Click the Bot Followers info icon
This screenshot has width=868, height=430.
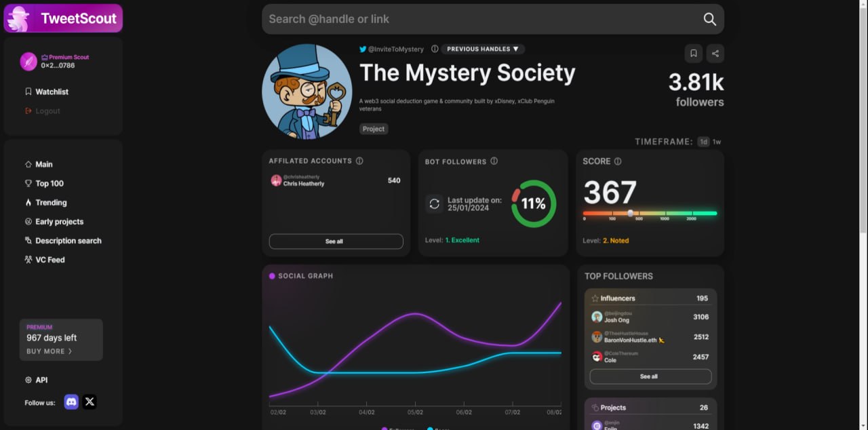coord(494,161)
